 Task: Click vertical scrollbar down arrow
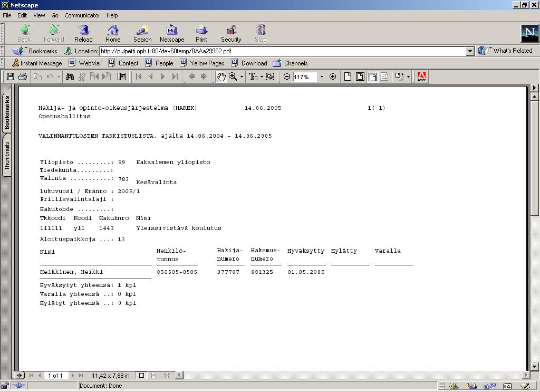[535, 367]
